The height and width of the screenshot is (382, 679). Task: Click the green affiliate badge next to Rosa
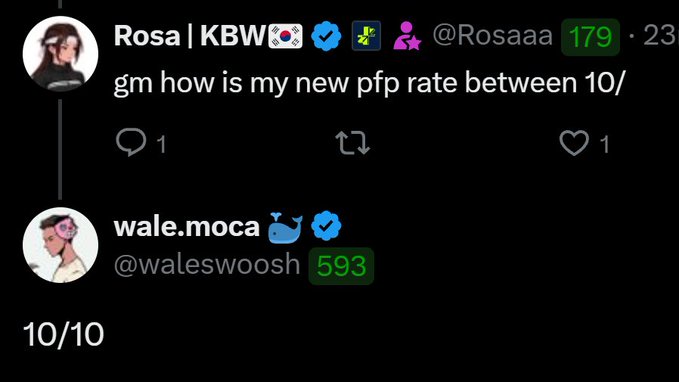(366, 36)
